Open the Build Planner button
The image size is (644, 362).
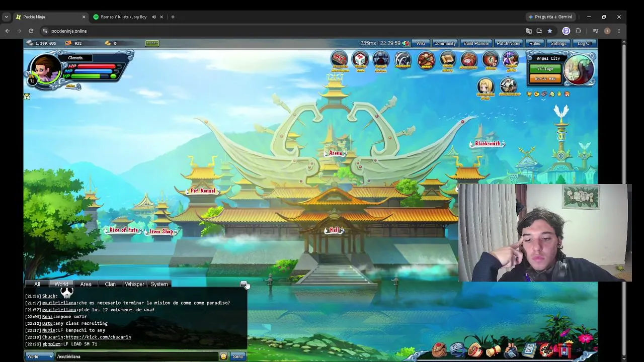(476, 43)
